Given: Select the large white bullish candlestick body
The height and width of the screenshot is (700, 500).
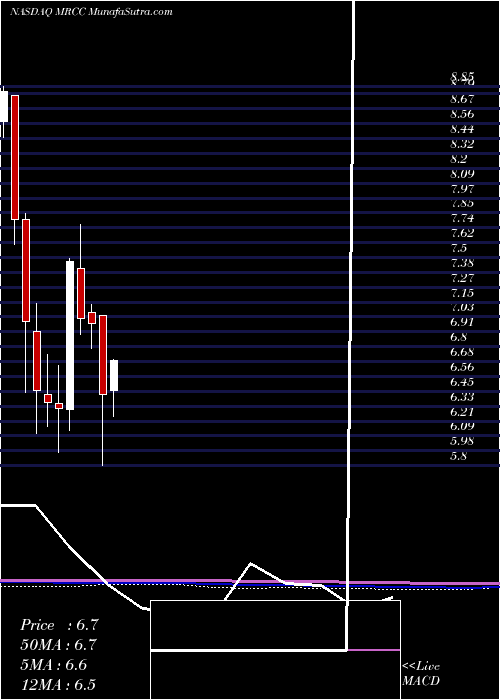Looking at the screenshot, I should [x=70, y=335].
